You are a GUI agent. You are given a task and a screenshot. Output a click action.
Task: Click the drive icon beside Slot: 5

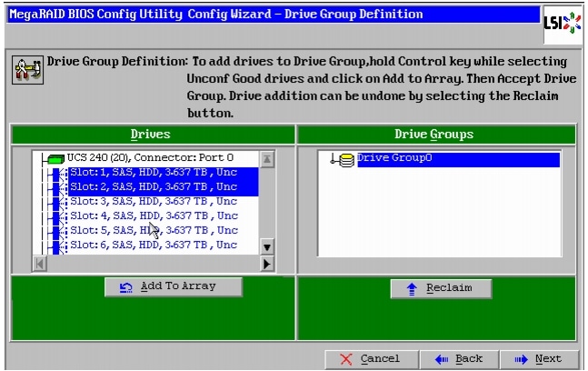59,232
